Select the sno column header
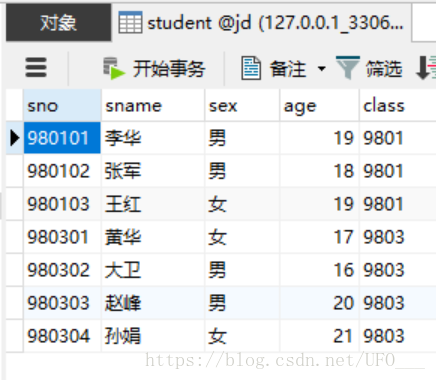The height and width of the screenshot is (380, 436). point(62,106)
